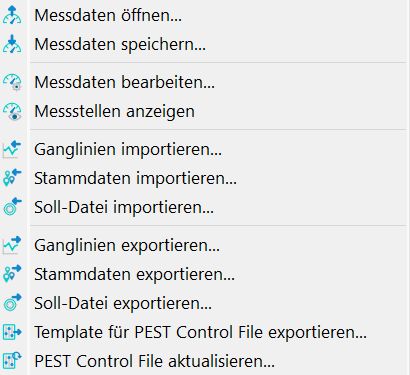Click the Soll-Datei importieren target icon

[x=12, y=207]
